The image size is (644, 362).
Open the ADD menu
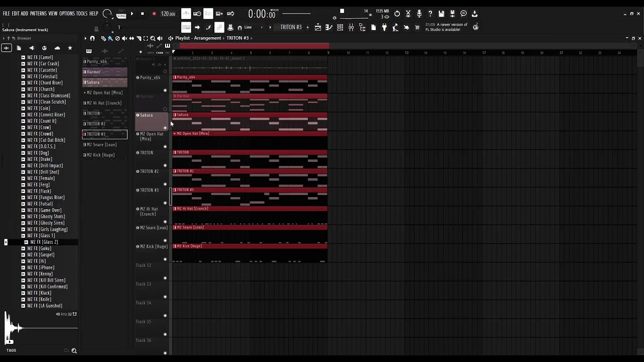[24, 14]
